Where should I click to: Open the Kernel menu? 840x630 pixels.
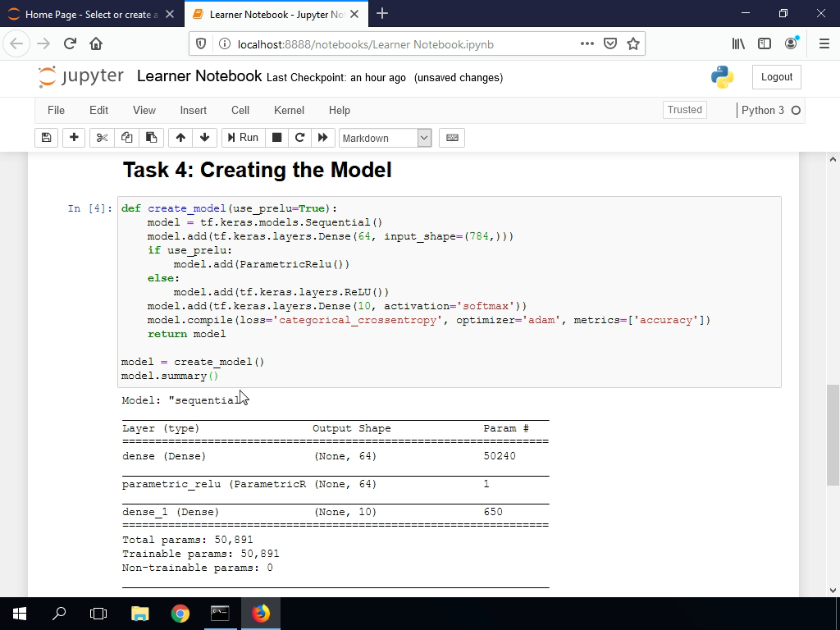(x=289, y=110)
